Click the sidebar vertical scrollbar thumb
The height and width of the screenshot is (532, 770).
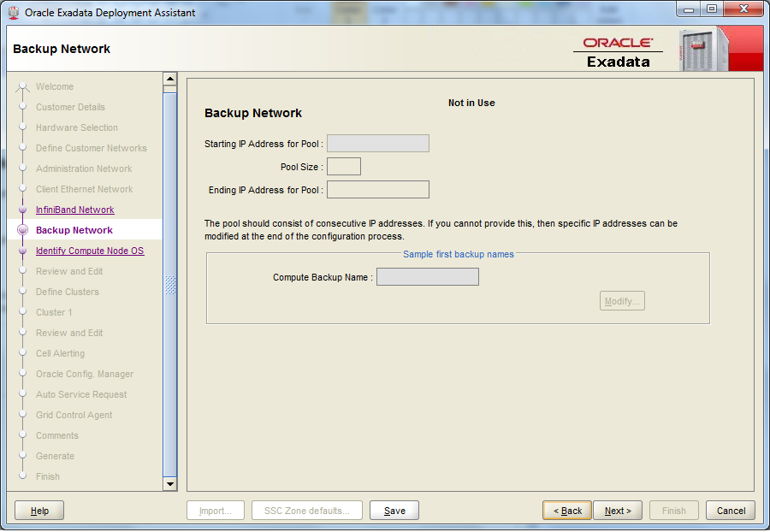tap(170, 285)
